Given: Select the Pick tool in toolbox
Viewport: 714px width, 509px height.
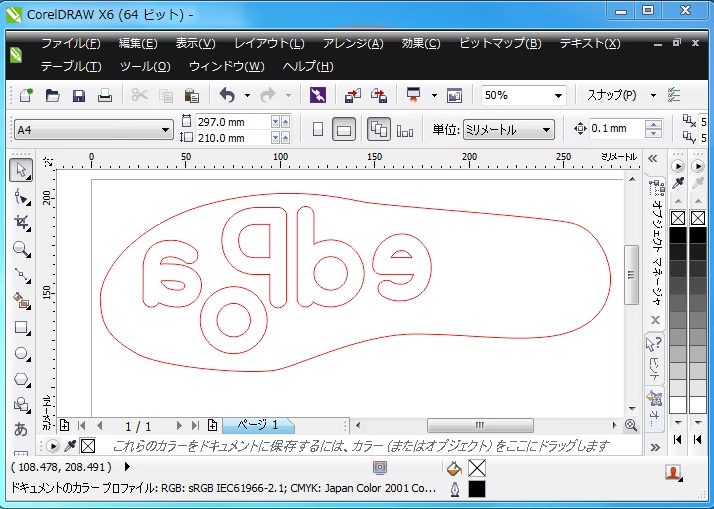Looking at the screenshot, I should pyautogui.click(x=21, y=170).
